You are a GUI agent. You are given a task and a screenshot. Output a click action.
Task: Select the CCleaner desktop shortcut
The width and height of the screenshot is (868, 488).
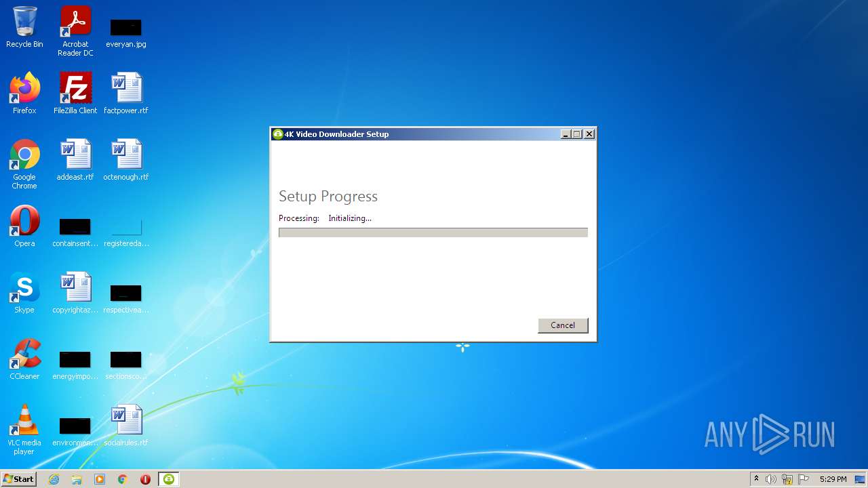coord(24,359)
